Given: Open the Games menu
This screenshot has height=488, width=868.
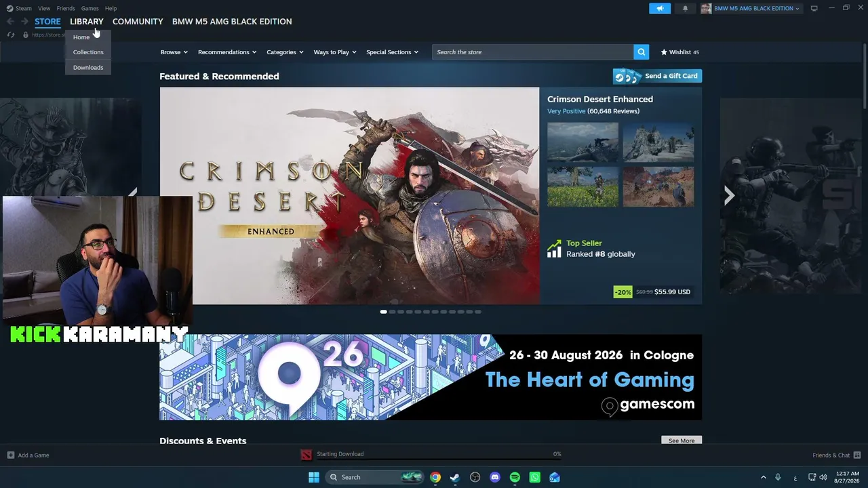Looking at the screenshot, I should pos(90,8).
